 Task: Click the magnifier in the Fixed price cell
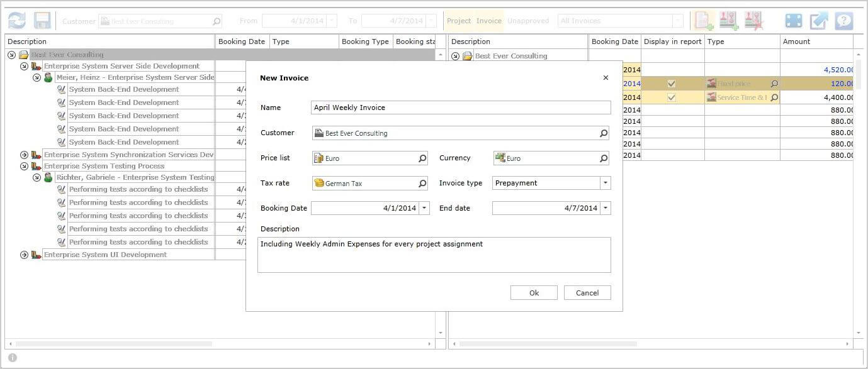coord(774,84)
